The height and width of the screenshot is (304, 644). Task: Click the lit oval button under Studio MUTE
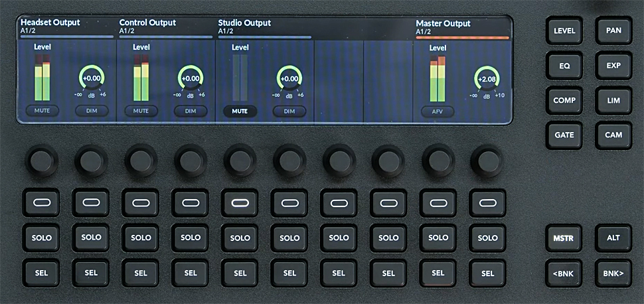(x=240, y=203)
